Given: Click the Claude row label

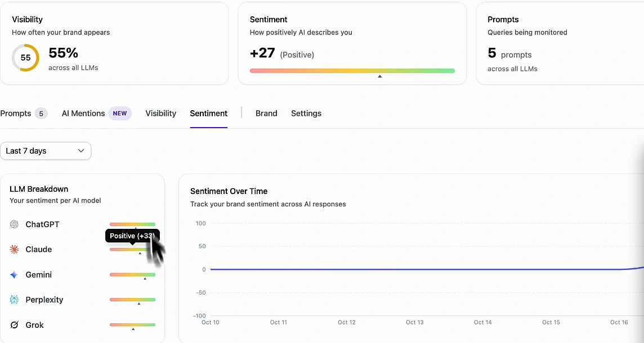Looking at the screenshot, I should (39, 250).
